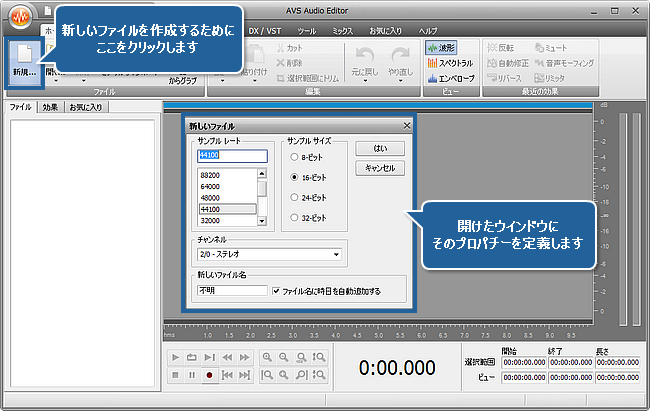Open the AVS application orb menu

click(x=20, y=17)
